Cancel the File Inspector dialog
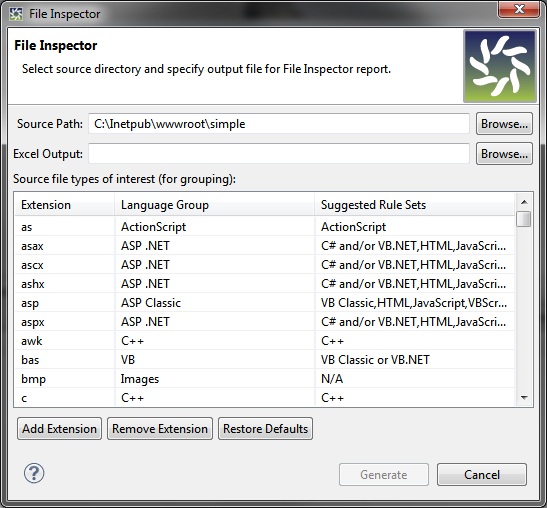Screen dimensions: 547x508 [x=482, y=475]
